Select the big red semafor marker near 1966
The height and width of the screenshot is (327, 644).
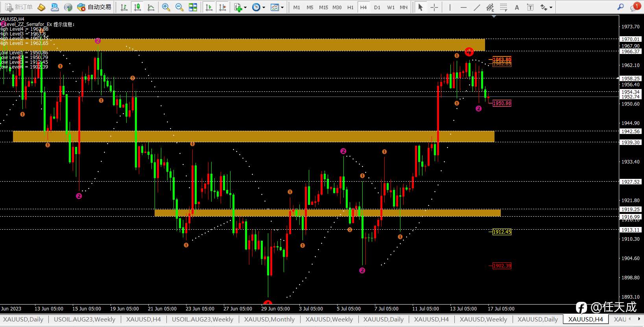click(x=469, y=52)
